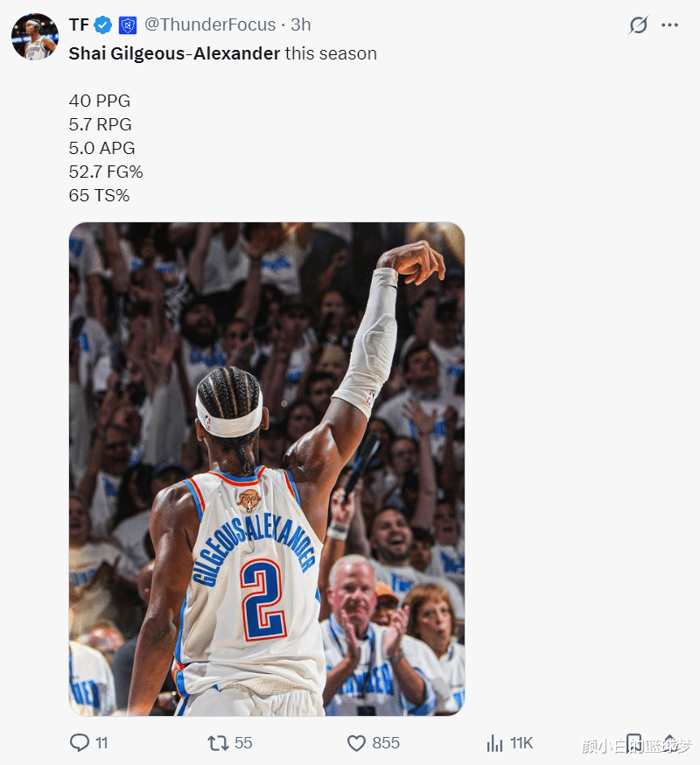View post analytics bar-chart icon
This screenshot has height=765, width=700.
[494, 743]
